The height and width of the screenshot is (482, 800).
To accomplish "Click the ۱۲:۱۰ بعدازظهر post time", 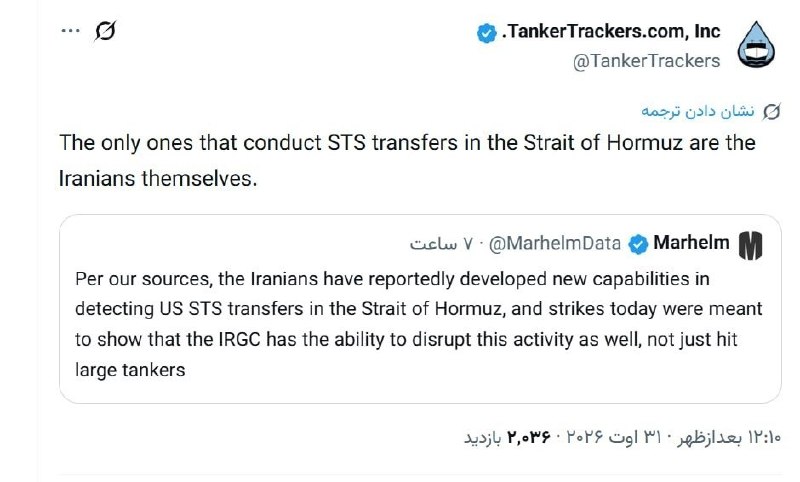I will tap(729, 437).
